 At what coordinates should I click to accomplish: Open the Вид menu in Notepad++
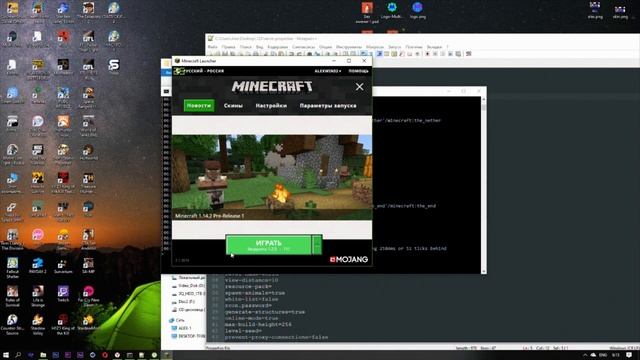click(x=260, y=47)
